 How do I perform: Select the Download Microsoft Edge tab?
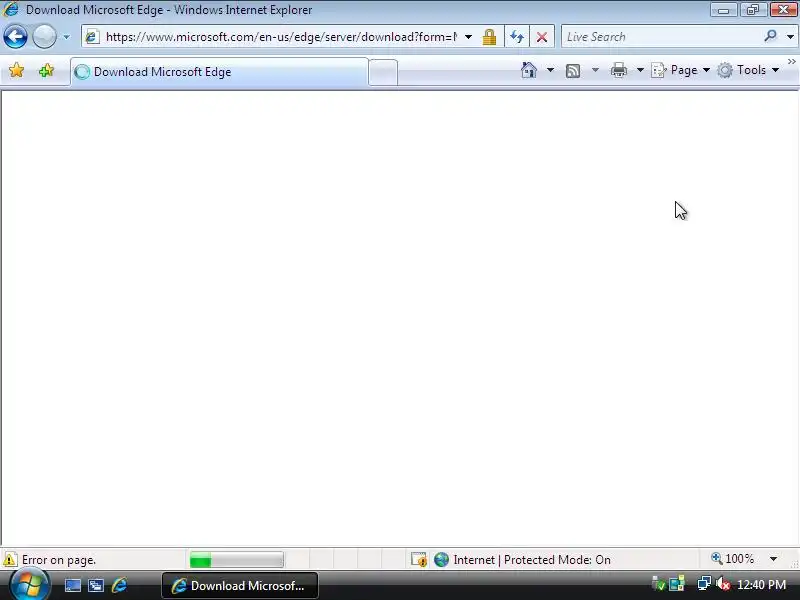tap(219, 72)
